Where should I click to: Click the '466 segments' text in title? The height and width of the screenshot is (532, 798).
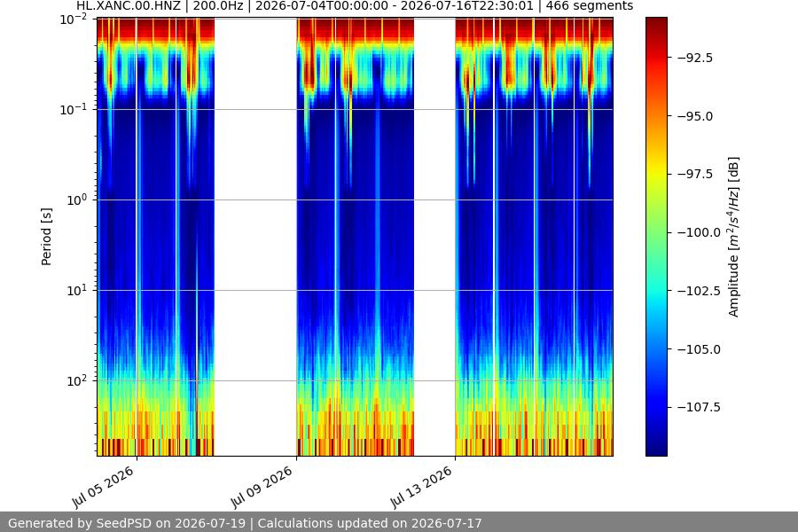tap(590, 6)
